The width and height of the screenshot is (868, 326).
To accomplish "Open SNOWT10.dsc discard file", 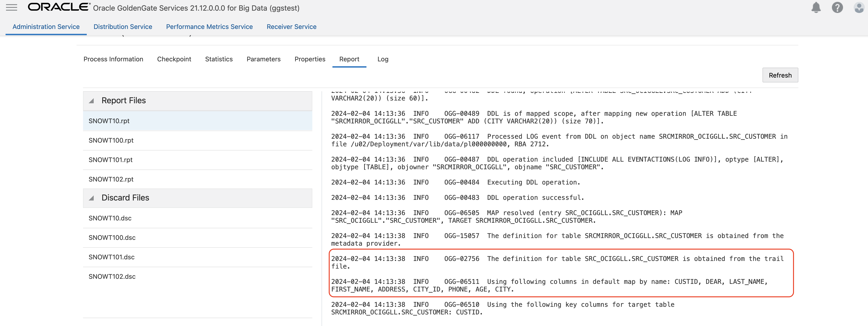I will click(x=110, y=218).
